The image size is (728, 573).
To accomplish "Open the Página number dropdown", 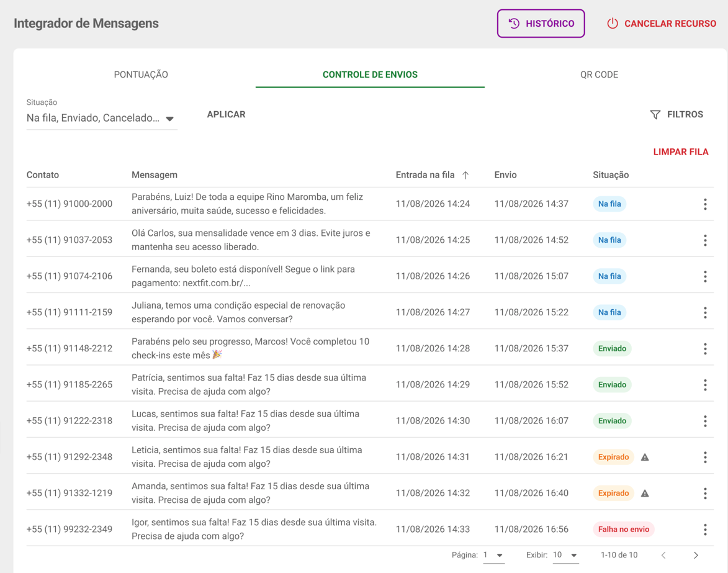I will coord(493,556).
